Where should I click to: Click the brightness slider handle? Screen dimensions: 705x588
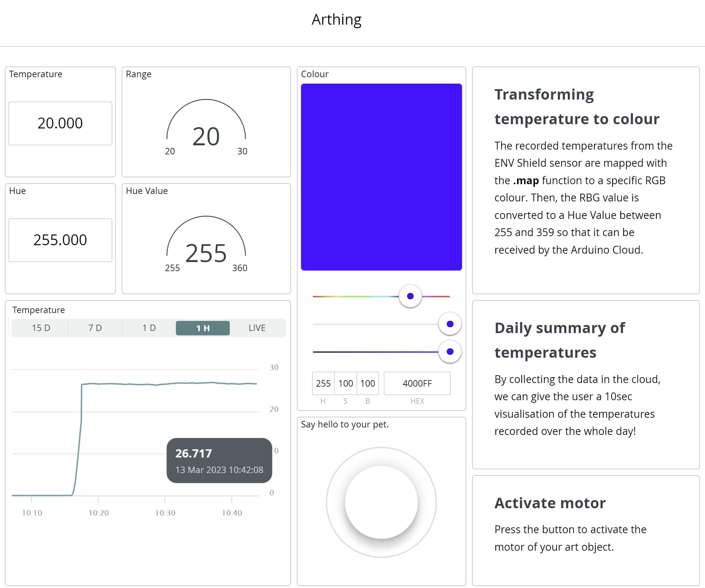click(450, 352)
